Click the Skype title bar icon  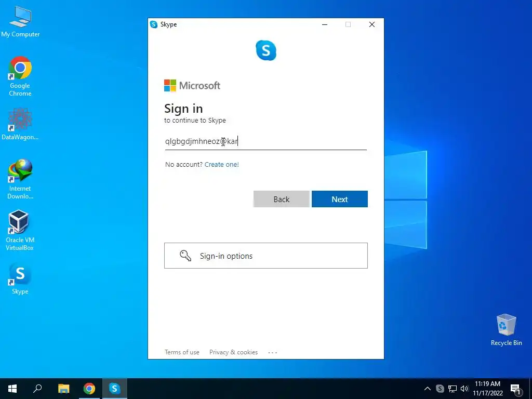[154, 24]
